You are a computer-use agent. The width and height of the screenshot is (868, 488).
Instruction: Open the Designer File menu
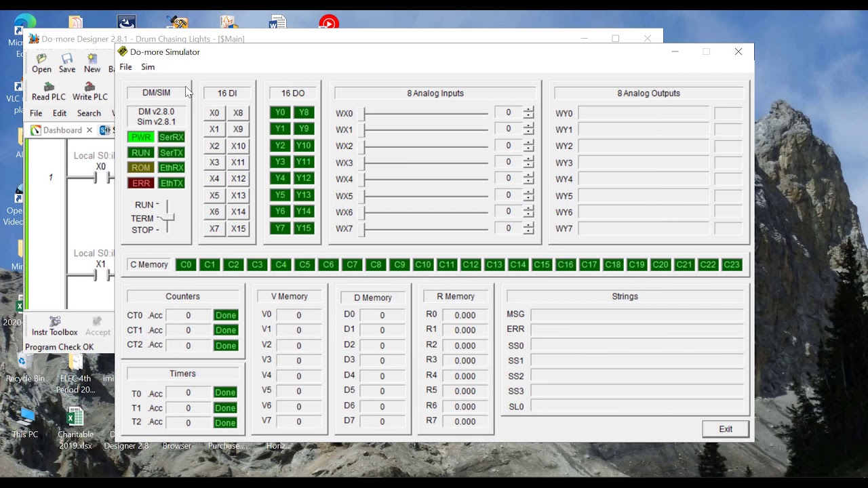point(36,113)
